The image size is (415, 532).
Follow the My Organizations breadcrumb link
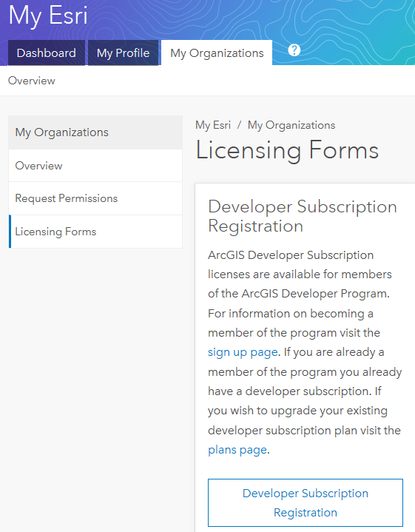coord(291,125)
